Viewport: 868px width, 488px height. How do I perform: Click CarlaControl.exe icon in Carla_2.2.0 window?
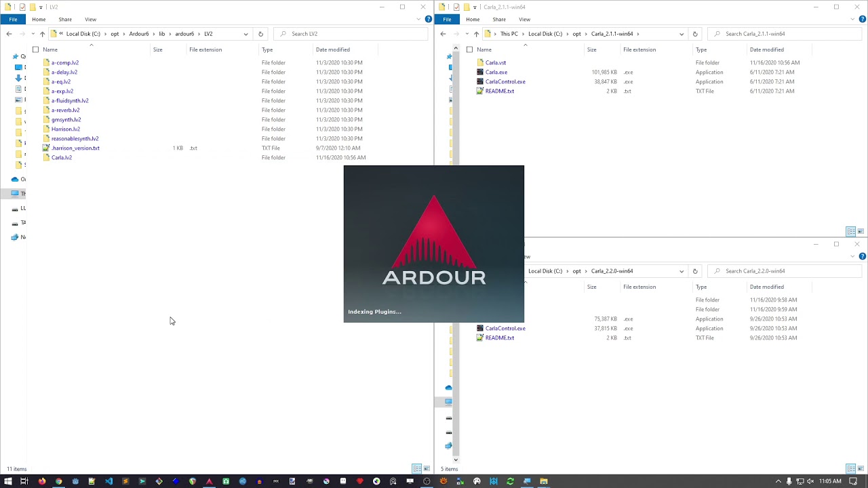point(480,328)
